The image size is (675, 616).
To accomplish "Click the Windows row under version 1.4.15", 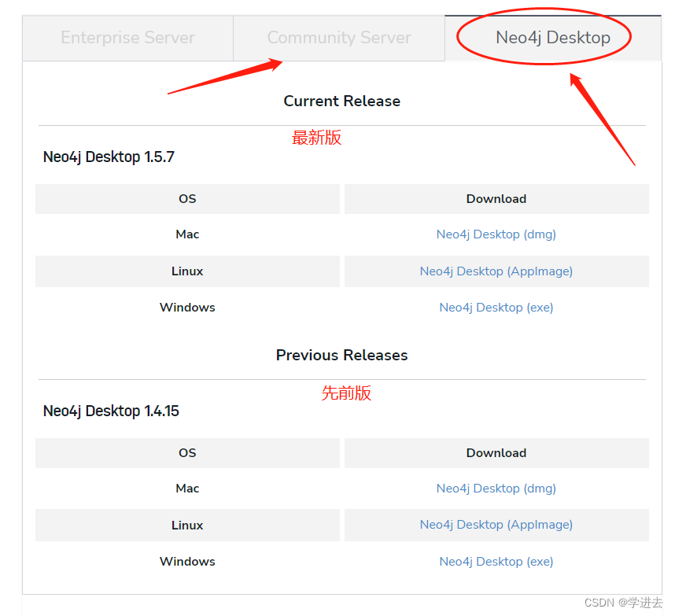I will [341, 562].
